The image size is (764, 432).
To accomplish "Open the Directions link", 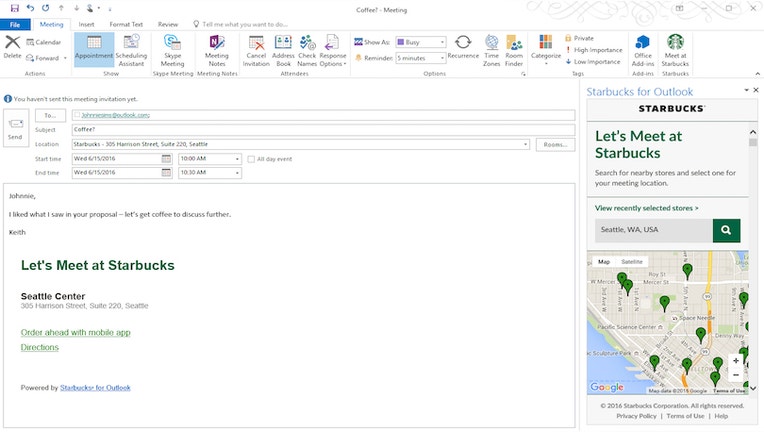I will click(39, 347).
